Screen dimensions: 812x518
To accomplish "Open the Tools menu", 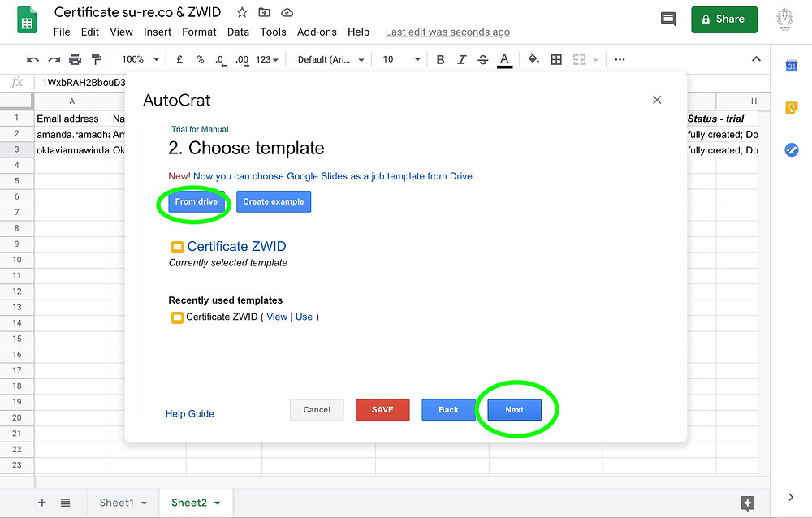I will (x=273, y=32).
